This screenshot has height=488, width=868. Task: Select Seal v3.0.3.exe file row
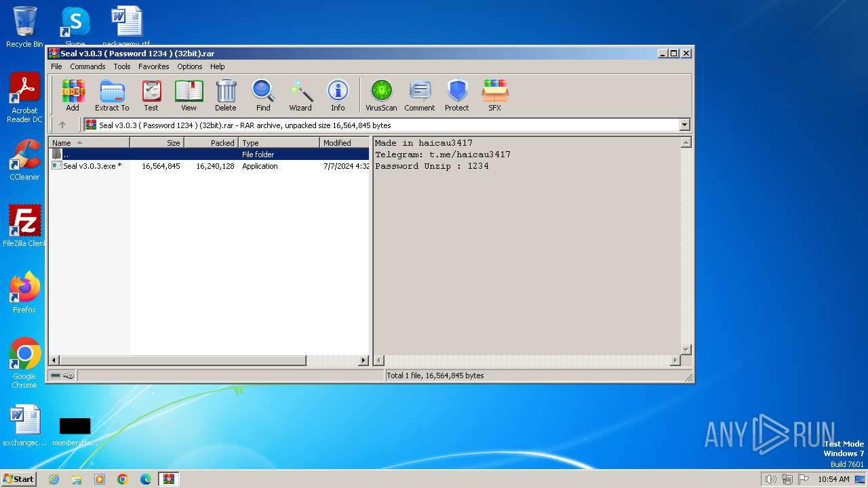209,166
